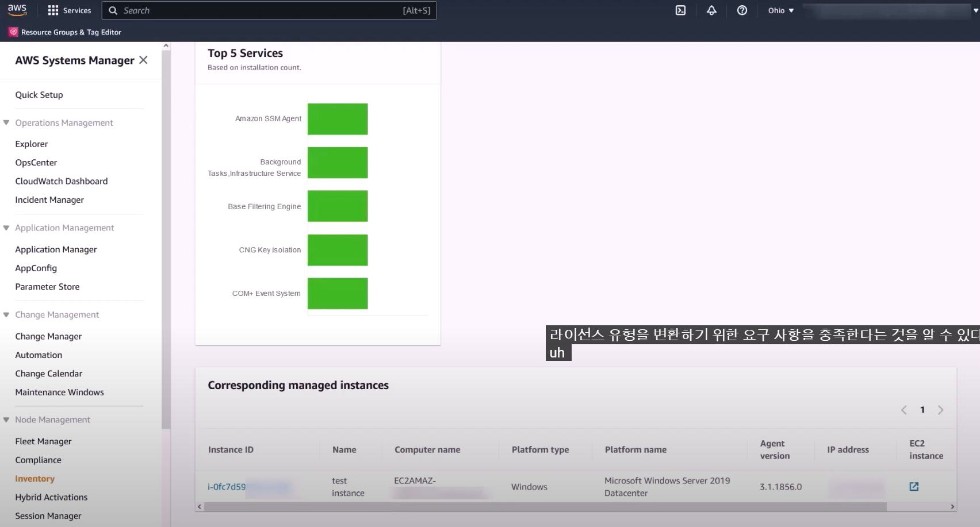Click table scrollbar left arrow
This screenshot has width=980, height=527.
(x=200, y=507)
